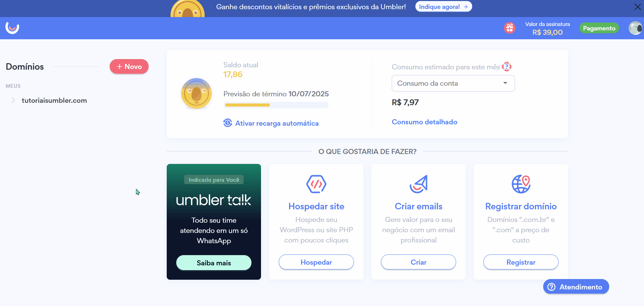Open the Consumo da conta dropdown
Image resolution: width=644 pixels, height=306 pixels.
[453, 83]
